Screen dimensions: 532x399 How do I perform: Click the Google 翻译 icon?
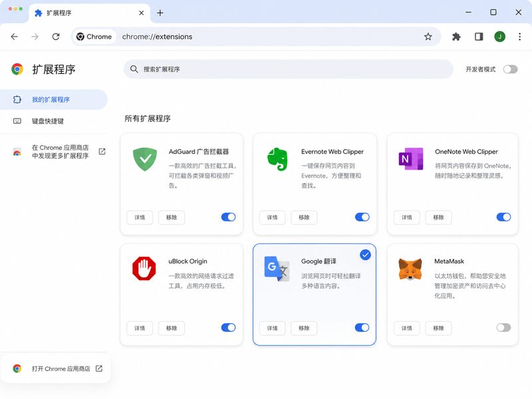coord(277,269)
